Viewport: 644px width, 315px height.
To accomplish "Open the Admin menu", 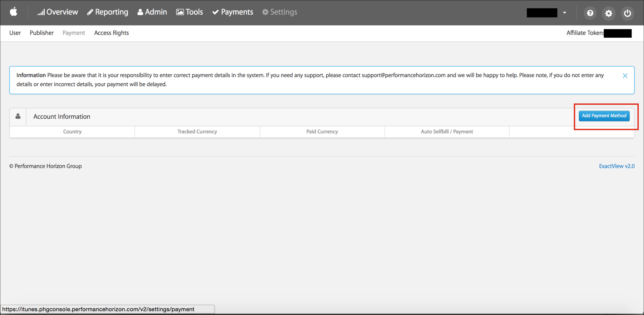I will tap(152, 12).
